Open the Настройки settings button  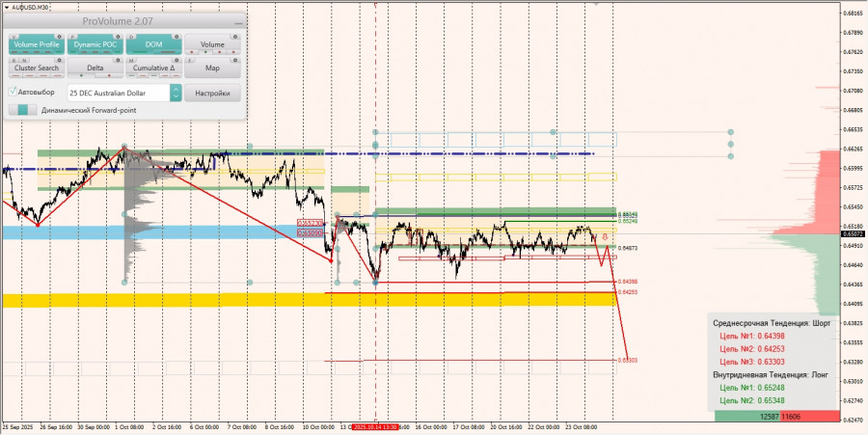click(x=212, y=93)
